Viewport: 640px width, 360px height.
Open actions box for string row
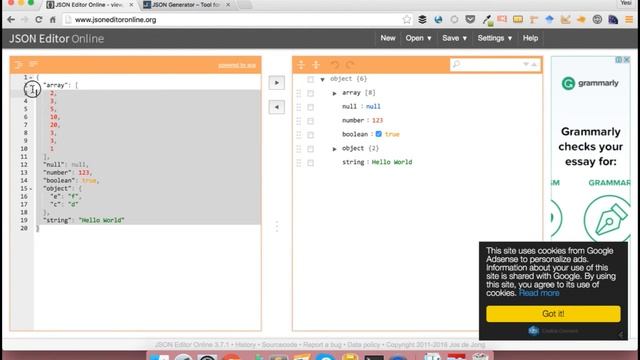311,163
